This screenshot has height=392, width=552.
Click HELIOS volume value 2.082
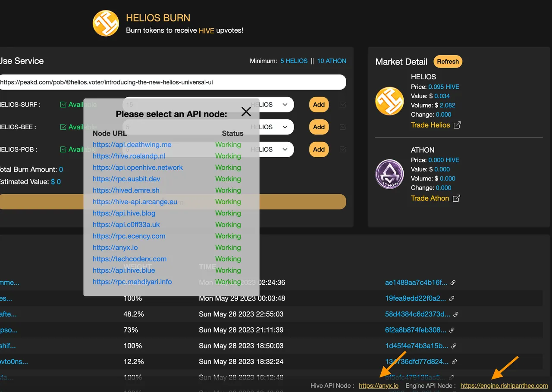448,105
